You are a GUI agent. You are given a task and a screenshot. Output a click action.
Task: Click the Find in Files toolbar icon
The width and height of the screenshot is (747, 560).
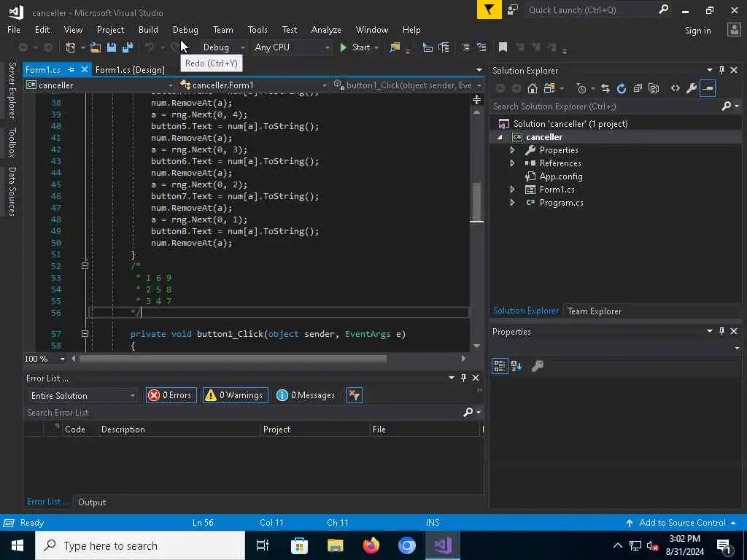click(x=395, y=47)
